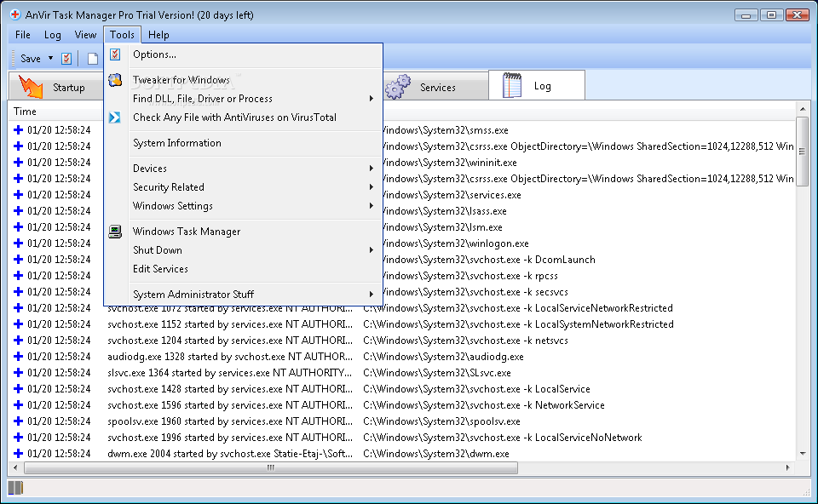
Task: Click path ending in System32\wininit.exe
Action: click(449, 163)
